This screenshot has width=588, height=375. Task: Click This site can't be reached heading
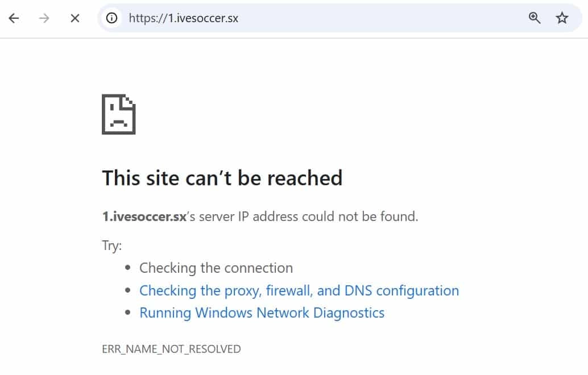[x=222, y=177]
